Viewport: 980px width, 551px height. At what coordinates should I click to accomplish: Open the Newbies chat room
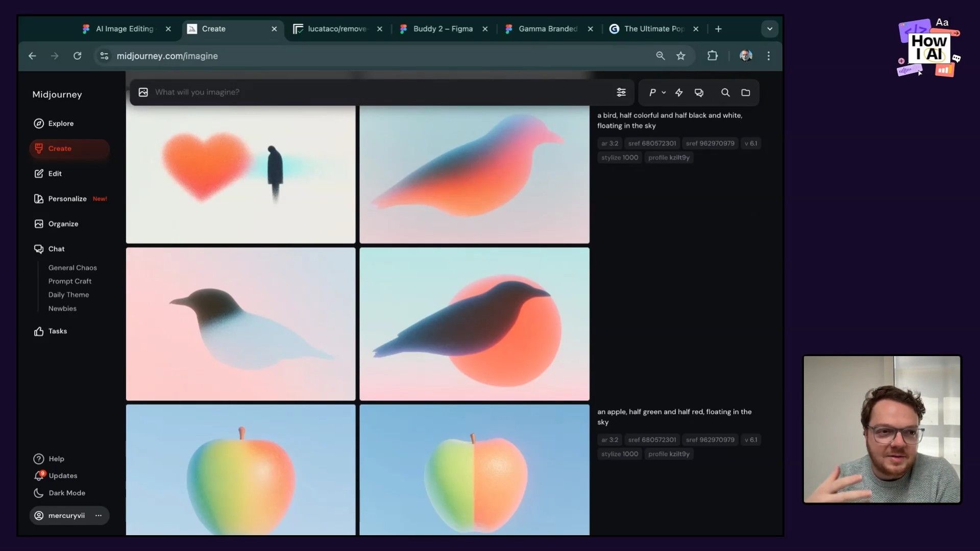coord(62,308)
